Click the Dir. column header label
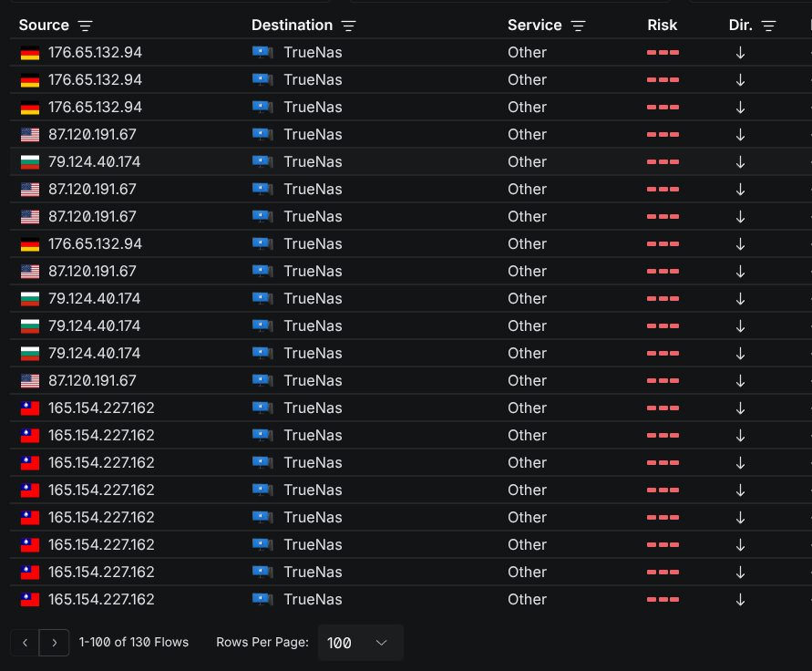This screenshot has height=671, width=812. coord(741,25)
